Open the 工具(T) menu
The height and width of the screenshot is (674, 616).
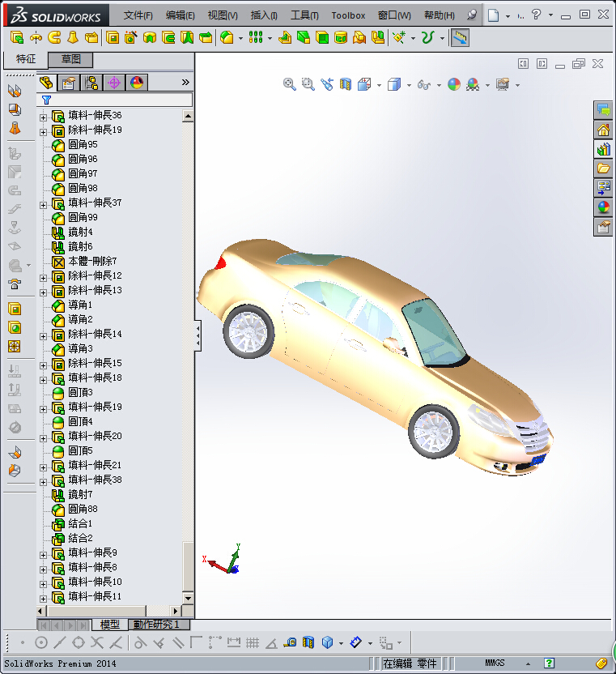pos(304,15)
